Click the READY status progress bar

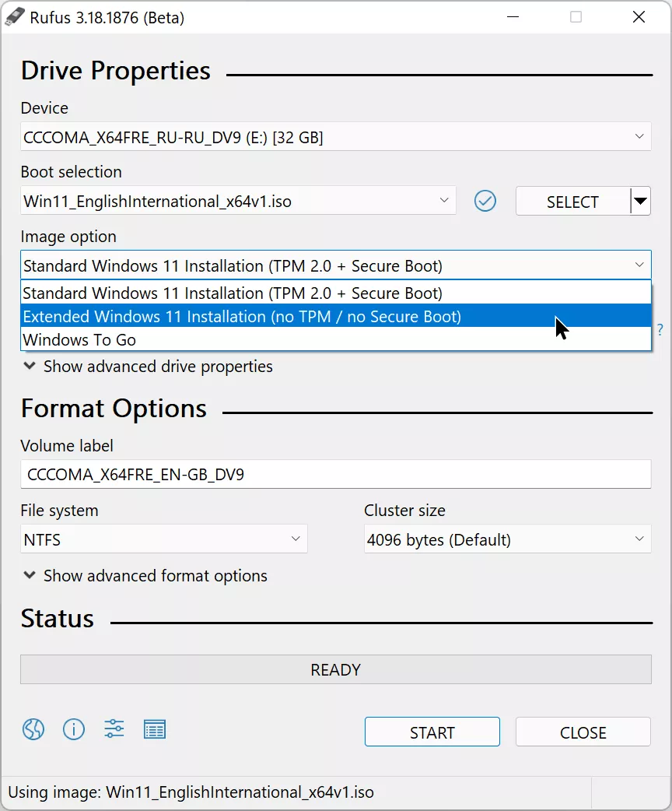pos(336,669)
